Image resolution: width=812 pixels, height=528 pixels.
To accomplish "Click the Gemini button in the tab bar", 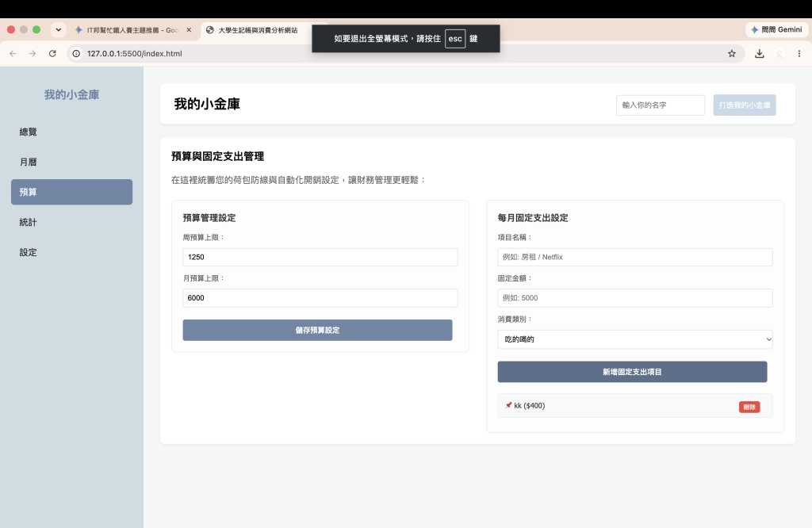I will point(776,29).
